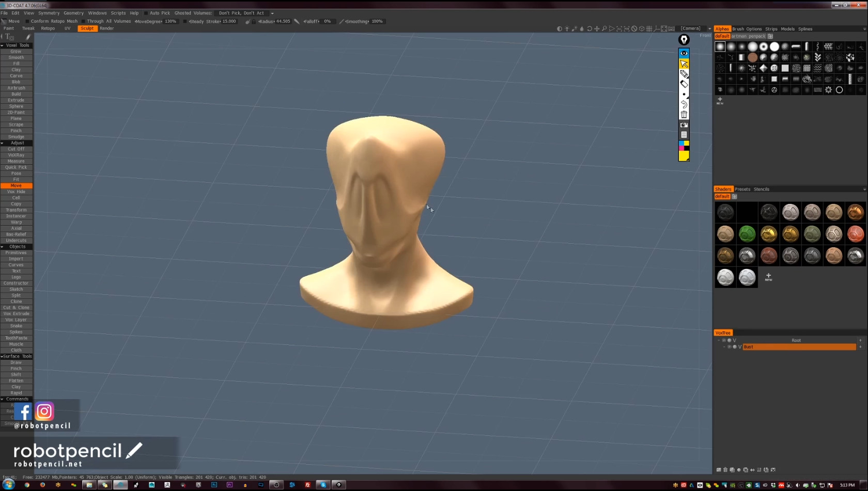Choose the eraser tool in the floating strip
Viewport: 868px width, 491px height.
tap(684, 84)
